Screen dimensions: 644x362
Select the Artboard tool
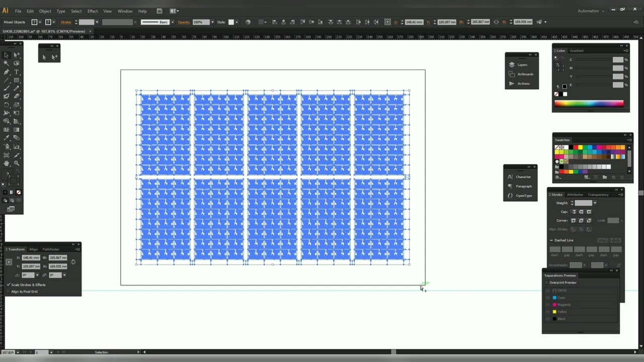click(x=6, y=155)
